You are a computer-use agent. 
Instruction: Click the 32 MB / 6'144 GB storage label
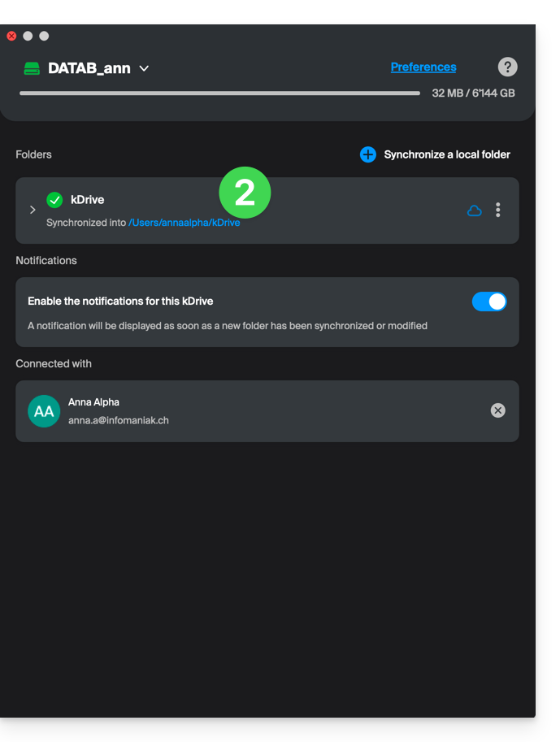pos(473,93)
